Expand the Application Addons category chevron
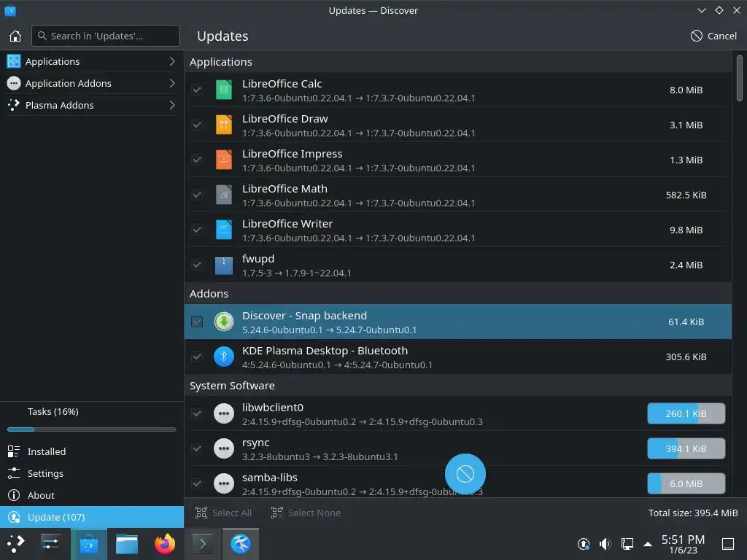 coord(172,83)
